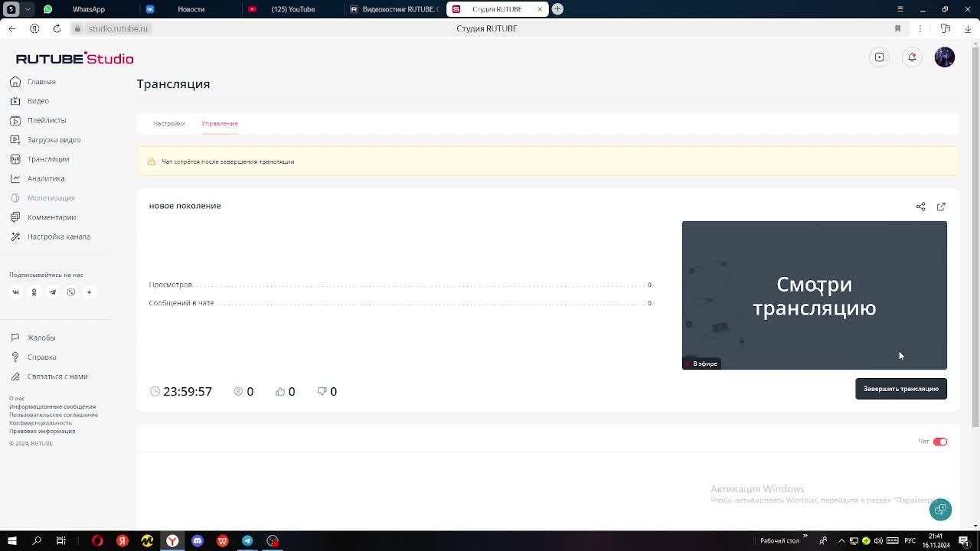The height and width of the screenshot is (551, 980).
Task: Click the add video icon in header
Action: [x=880, y=57]
